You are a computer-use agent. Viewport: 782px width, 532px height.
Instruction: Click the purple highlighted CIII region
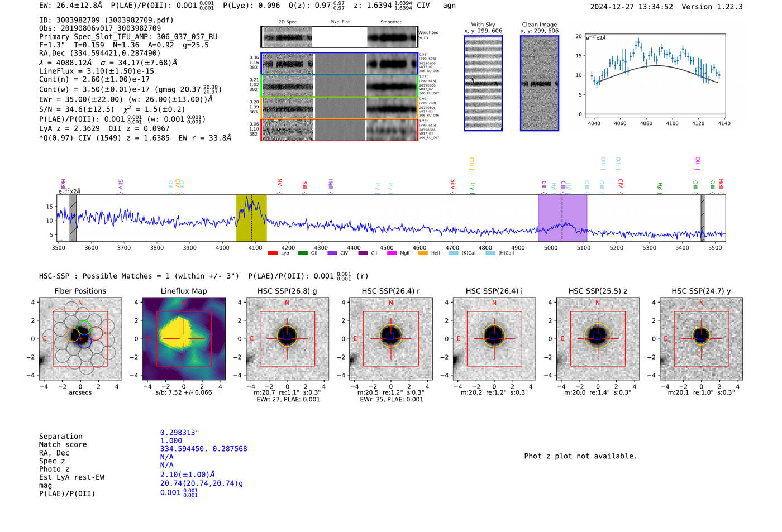pyautogui.click(x=562, y=218)
